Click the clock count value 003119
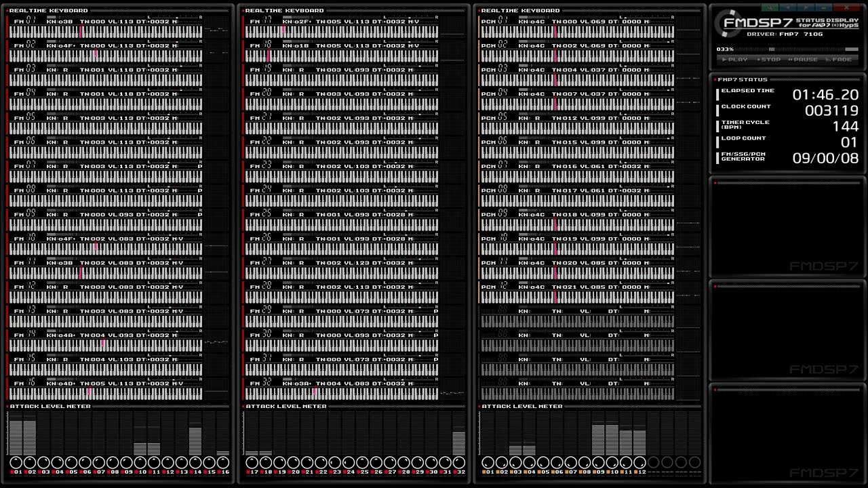 pyautogui.click(x=831, y=110)
